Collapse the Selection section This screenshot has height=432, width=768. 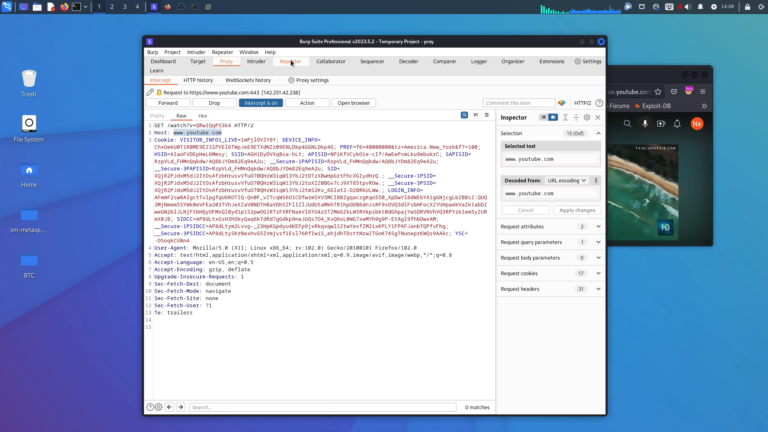point(599,133)
